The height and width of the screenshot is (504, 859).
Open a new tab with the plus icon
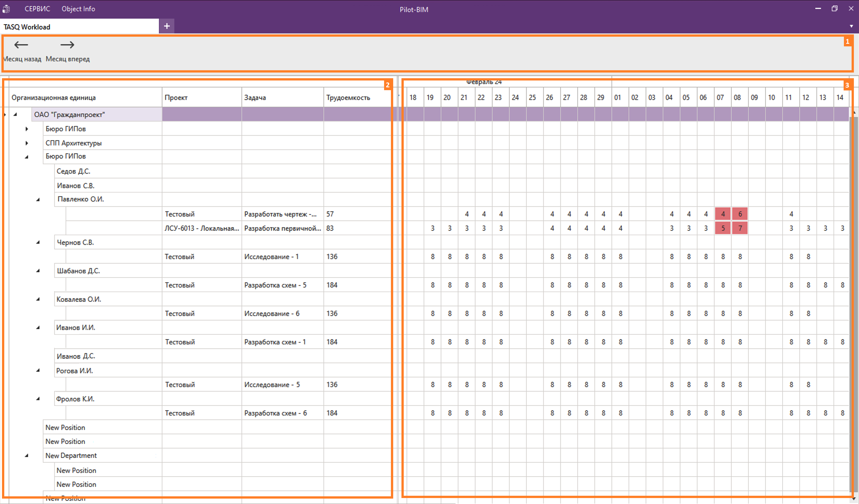click(x=167, y=26)
